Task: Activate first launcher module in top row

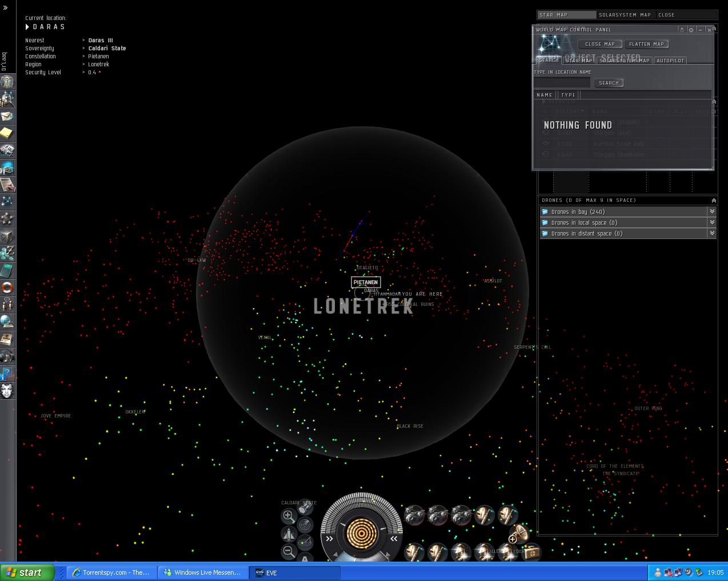Action: pyautogui.click(x=414, y=515)
